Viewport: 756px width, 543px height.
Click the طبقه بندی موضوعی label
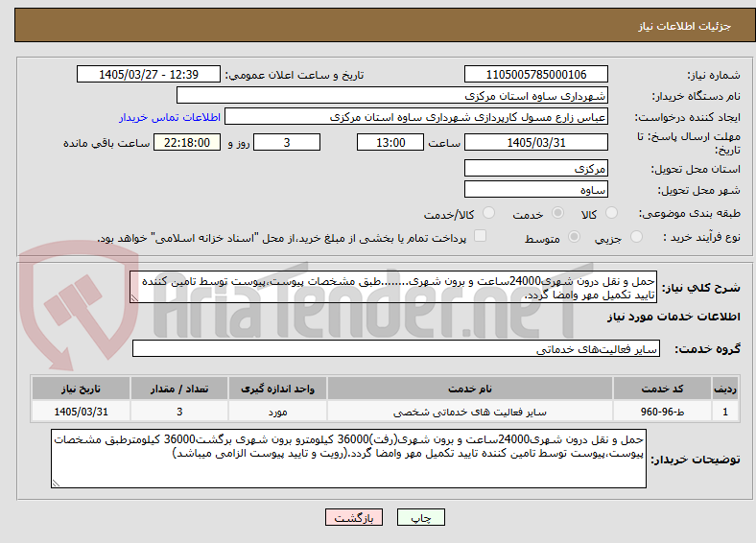690,213
